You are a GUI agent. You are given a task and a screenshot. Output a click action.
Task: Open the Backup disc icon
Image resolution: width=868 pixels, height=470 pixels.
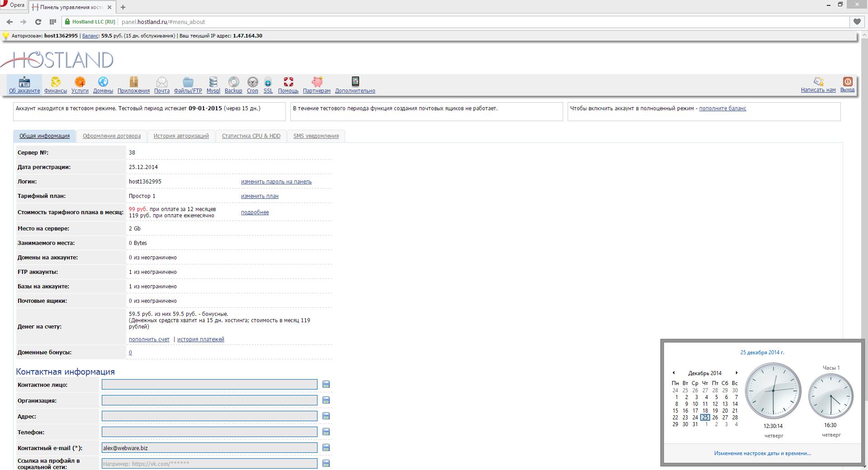[x=233, y=82]
